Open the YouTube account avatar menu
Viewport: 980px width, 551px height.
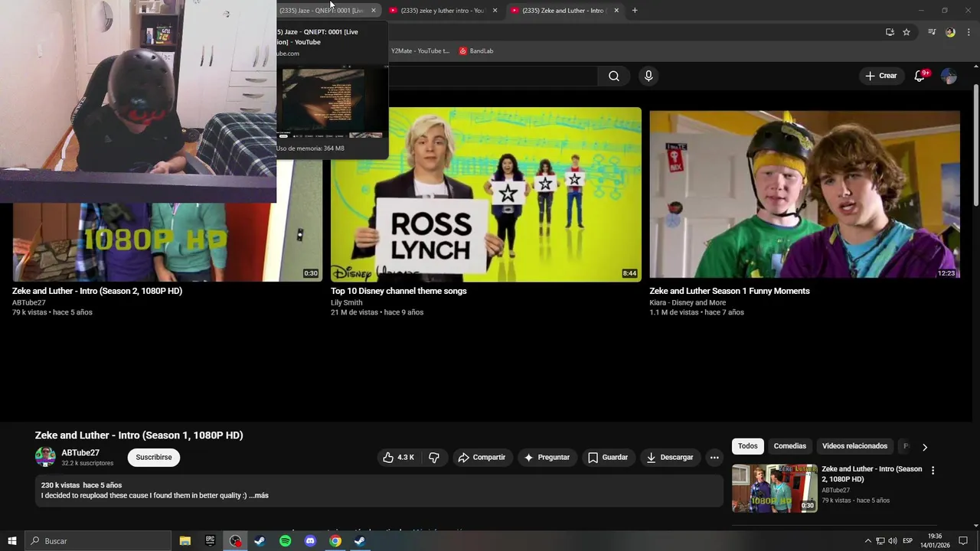pos(949,76)
